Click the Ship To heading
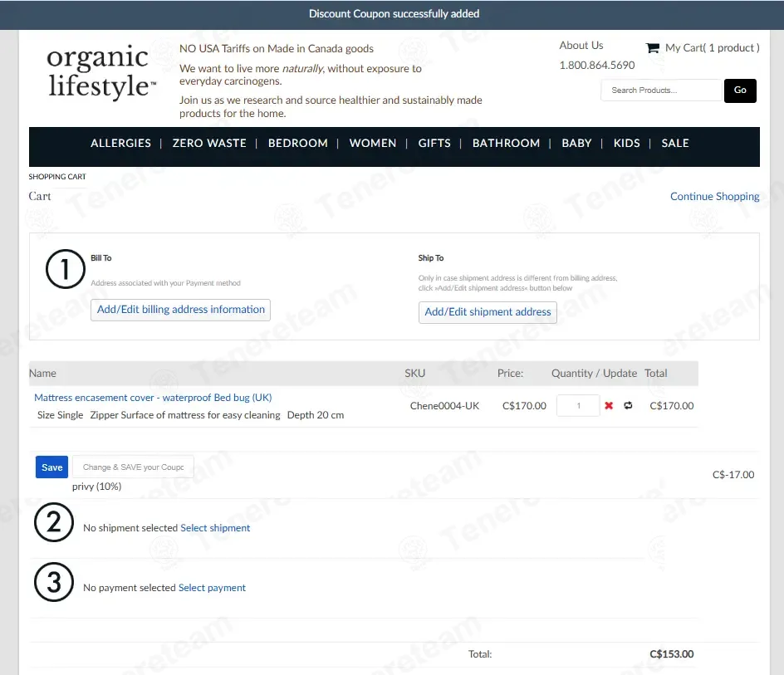This screenshot has height=675, width=784. [431, 258]
